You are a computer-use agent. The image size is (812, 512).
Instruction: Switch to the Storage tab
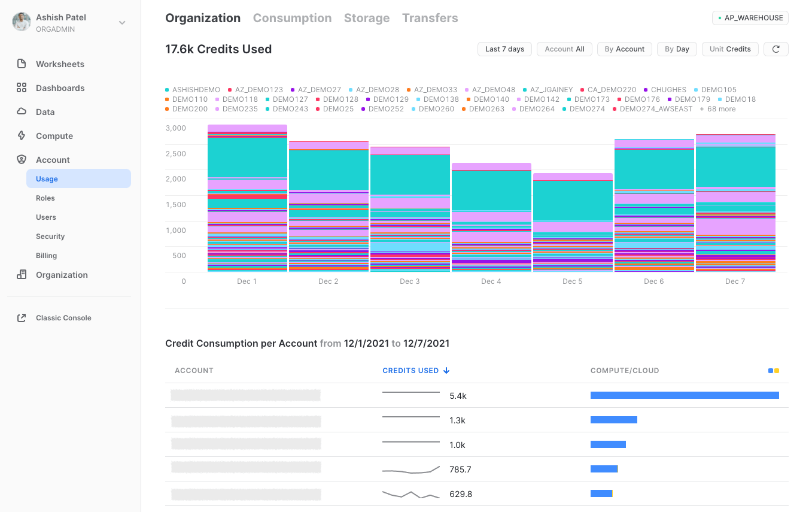367,18
